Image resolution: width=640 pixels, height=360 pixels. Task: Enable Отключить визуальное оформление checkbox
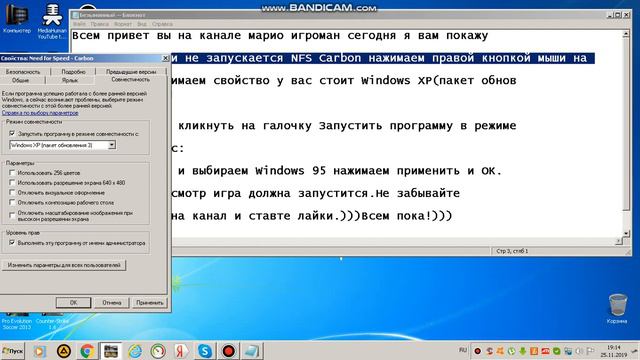point(12,192)
